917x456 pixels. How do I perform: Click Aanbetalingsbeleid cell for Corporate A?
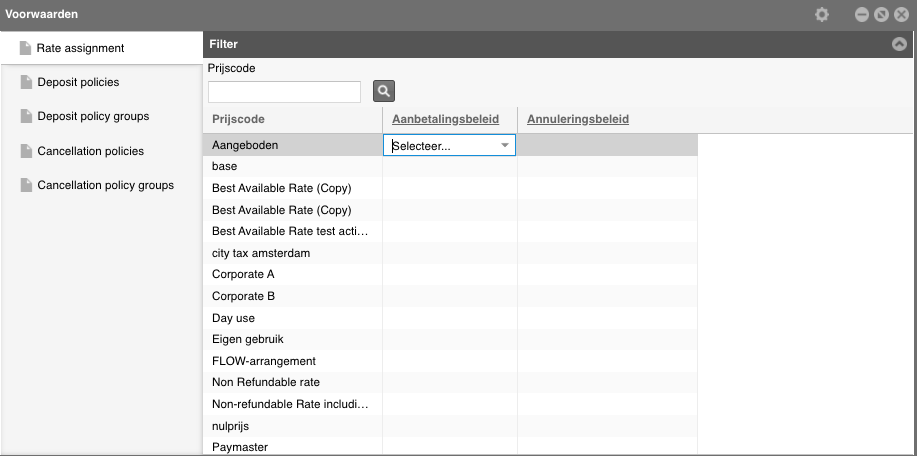(450, 275)
